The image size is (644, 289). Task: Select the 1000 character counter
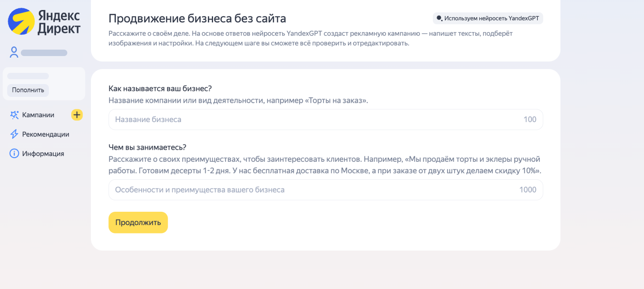(528, 190)
